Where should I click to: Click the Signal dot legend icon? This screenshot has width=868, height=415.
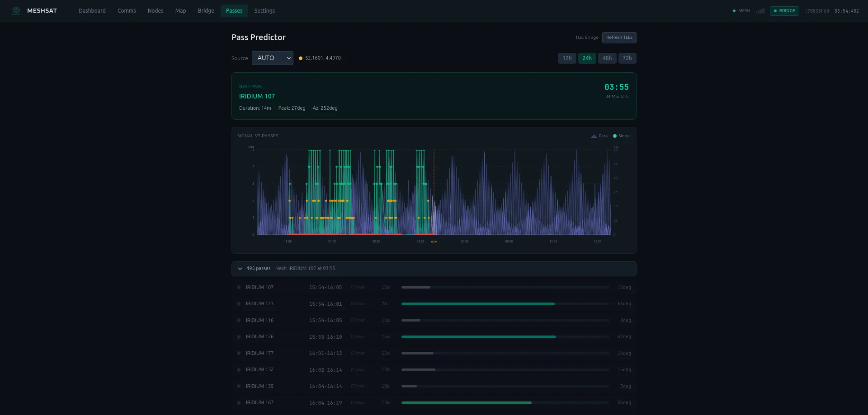(614, 135)
